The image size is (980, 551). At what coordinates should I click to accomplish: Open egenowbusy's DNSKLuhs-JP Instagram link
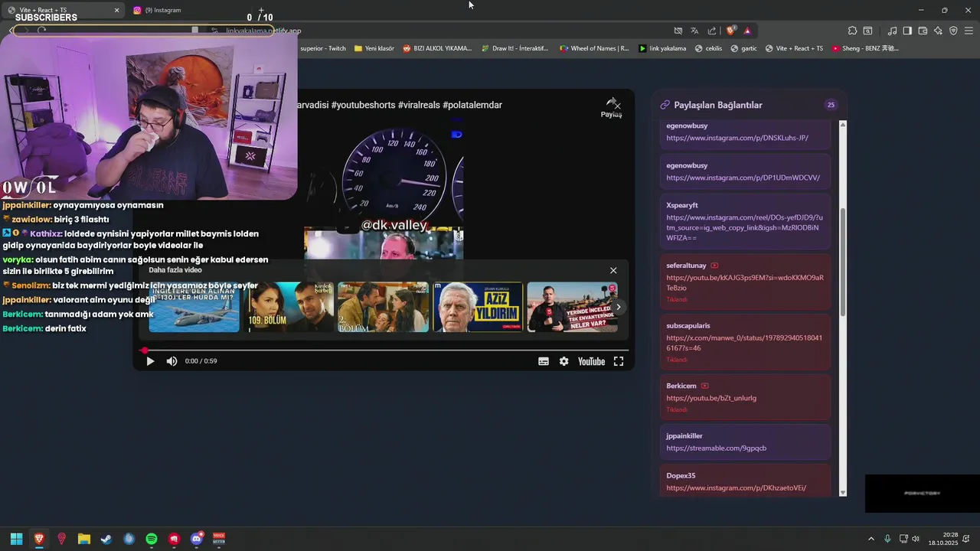pos(737,138)
